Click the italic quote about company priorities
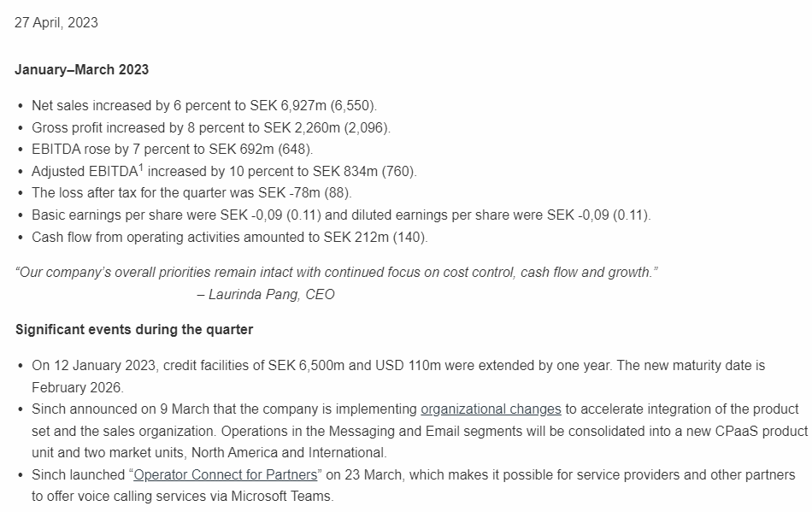This screenshot has height=512, width=812. click(x=336, y=273)
